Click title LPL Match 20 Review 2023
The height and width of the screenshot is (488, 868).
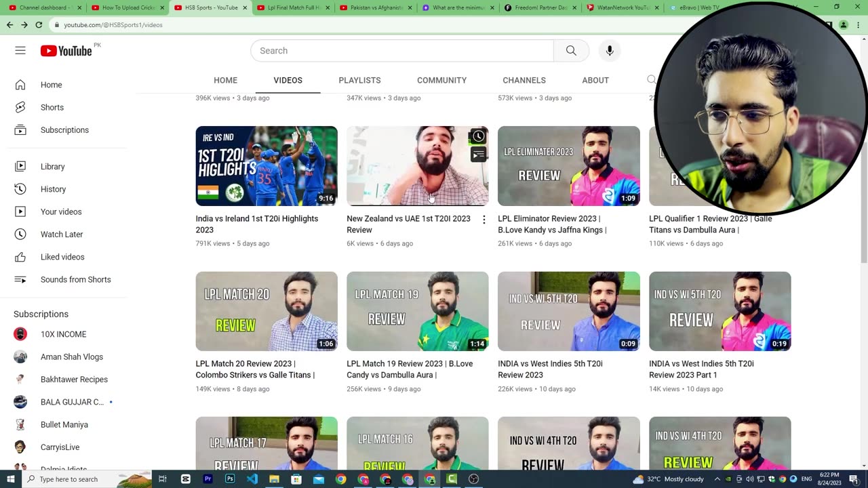[x=255, y=369]
